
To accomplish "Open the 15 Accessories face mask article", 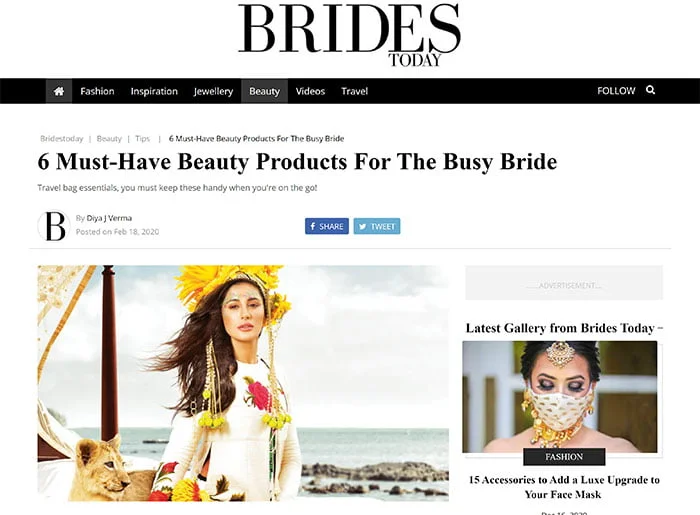I will click(564, 487).
